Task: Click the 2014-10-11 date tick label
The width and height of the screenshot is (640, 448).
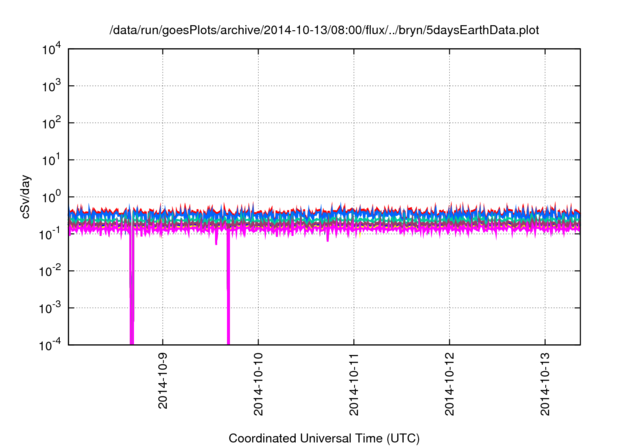Action: click(353, 384)
